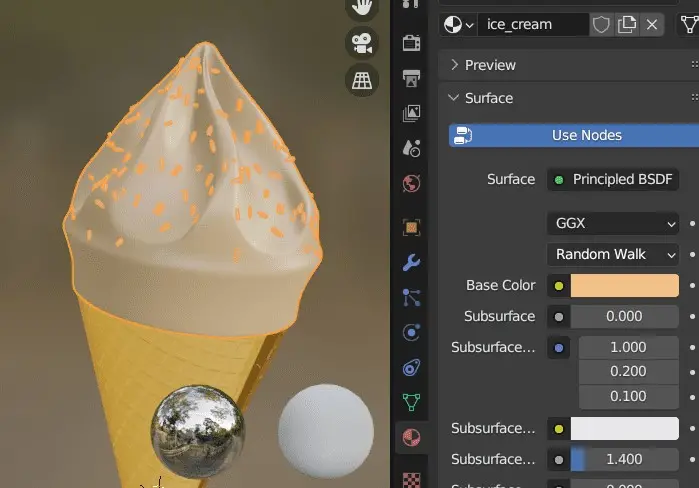Toggle animate dot beside Base Color

[692, 286]
